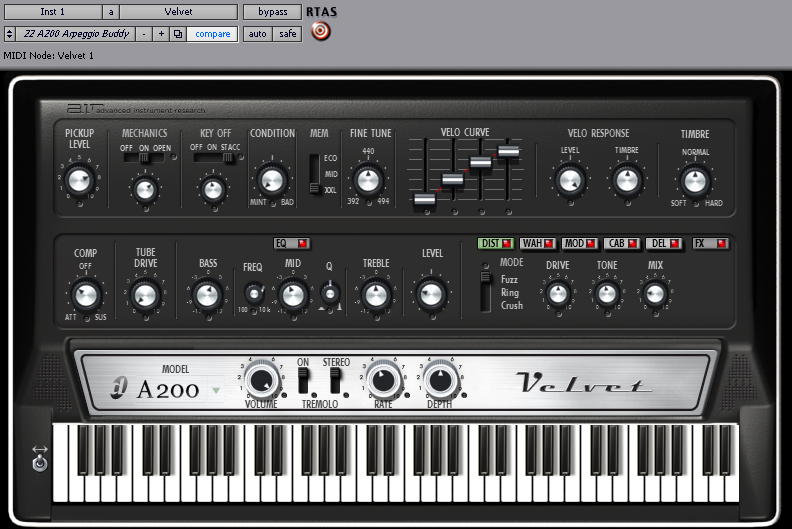This screenshot has height=529, width=792.
Task: Toggle the FX master button
Action: pos(710,244)
